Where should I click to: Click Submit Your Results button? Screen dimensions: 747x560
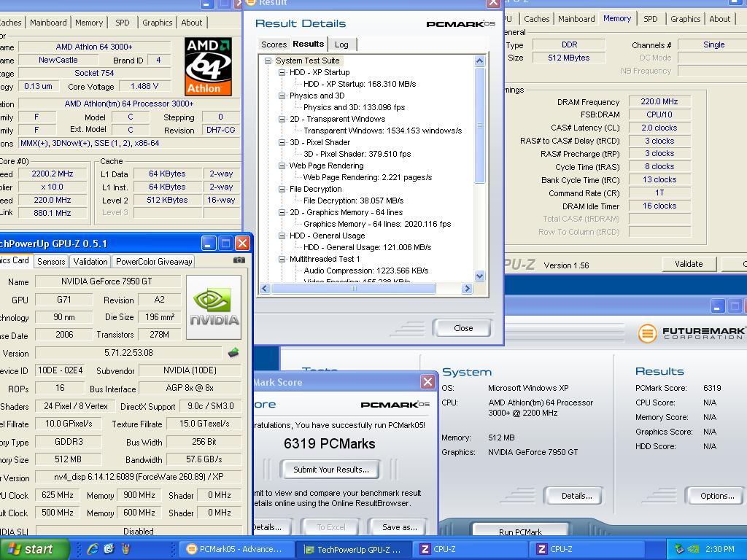coord(330,470)
